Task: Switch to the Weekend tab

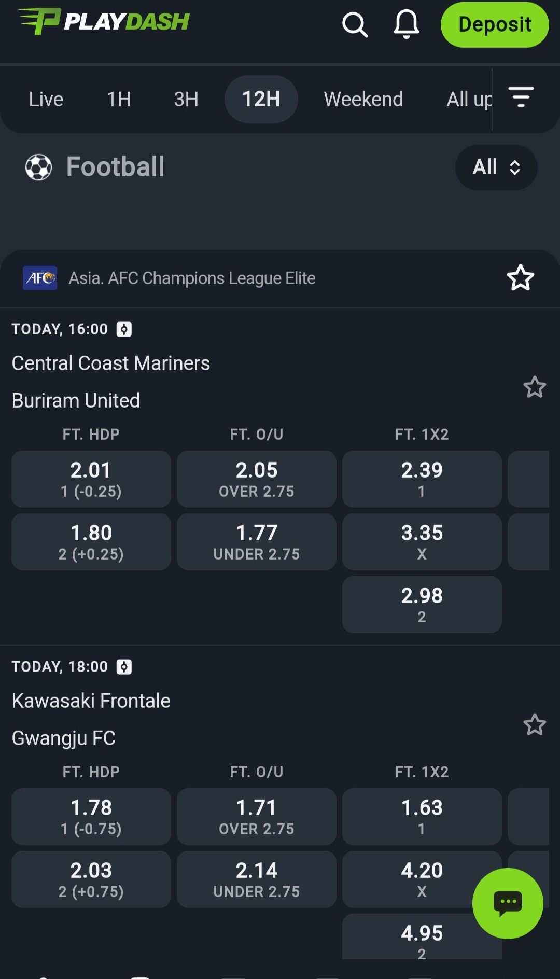Action: [363, 99]
